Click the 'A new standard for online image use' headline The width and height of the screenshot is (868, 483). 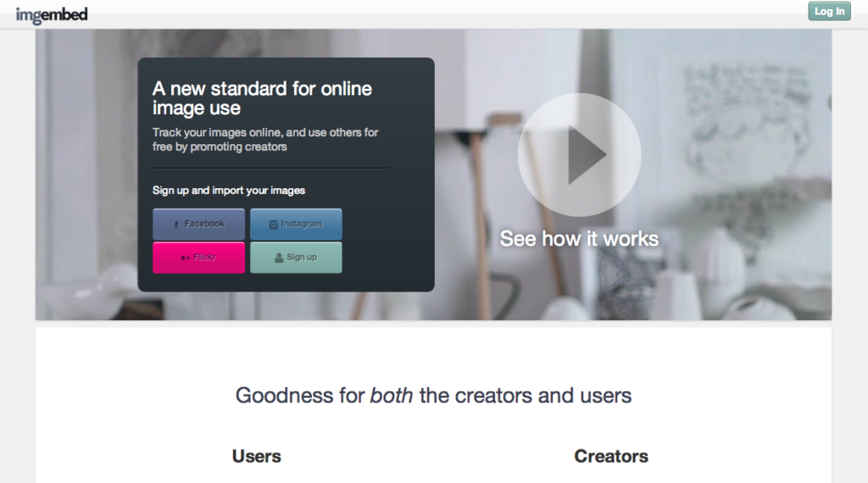pos(263,98)
